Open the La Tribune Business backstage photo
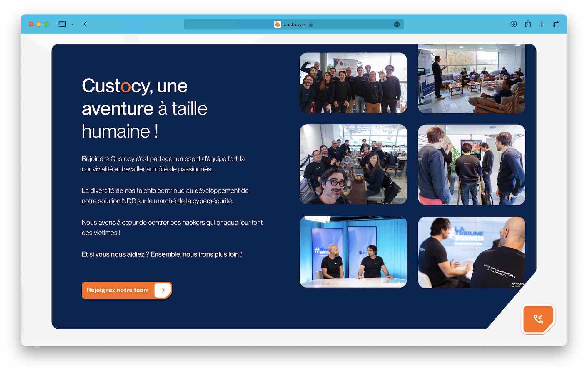The image size is (588, 374). [x=471, y=252]
